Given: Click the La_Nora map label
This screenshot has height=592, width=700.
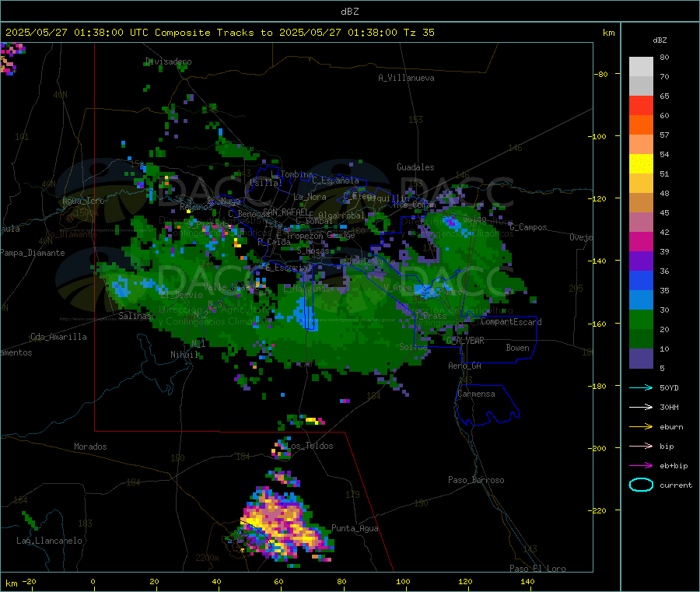Looking at the screenshot, I should (310, 197).
